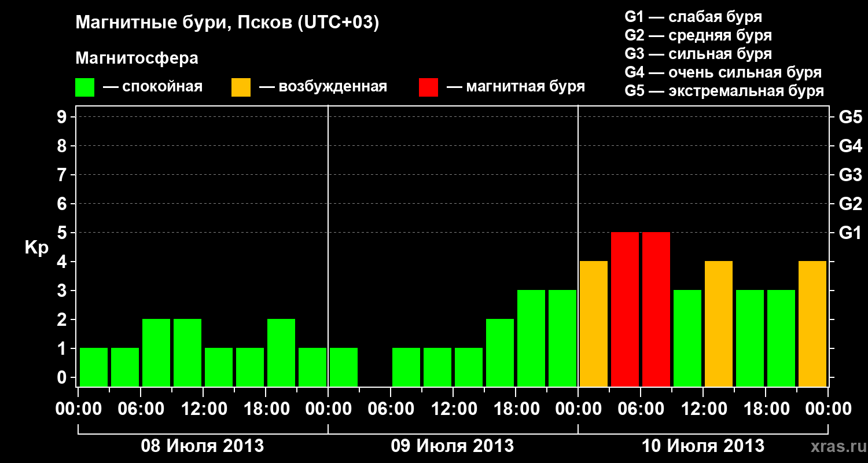The image size is (868, 463).
Task: Select the chart title 'Магнитные бури, Псков (UTC+03)'
Action: (x=227, y=23)
